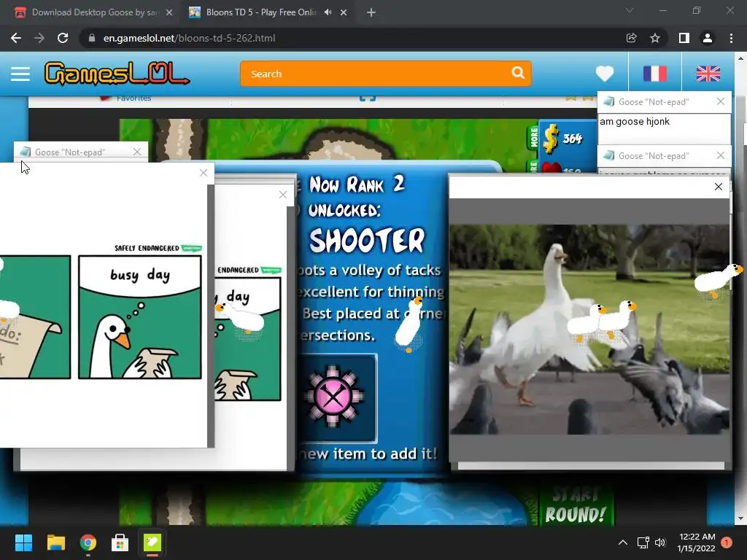747x560 pixels.
Task: Click the goose and pigeons video image
Action: tap(589, 329)
